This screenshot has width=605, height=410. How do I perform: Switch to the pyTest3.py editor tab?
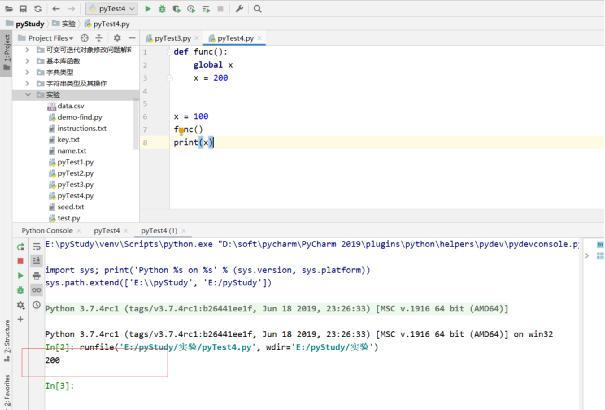click(x=172, y=38)
